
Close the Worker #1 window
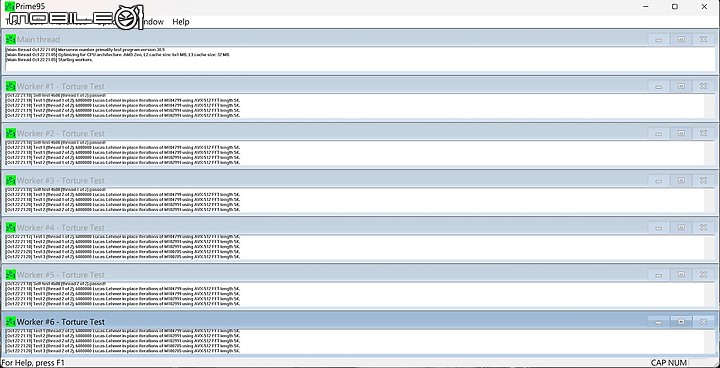click(x=703, y=86)
